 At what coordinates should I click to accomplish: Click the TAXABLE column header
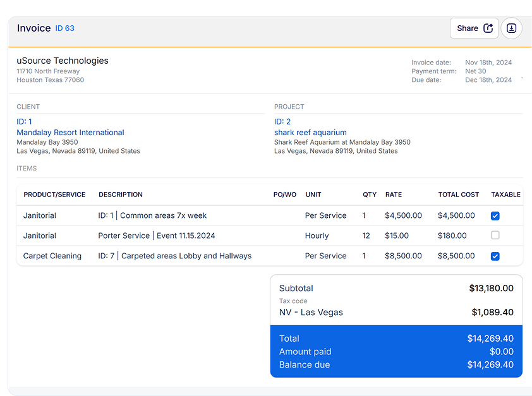[x=505, y=195]
